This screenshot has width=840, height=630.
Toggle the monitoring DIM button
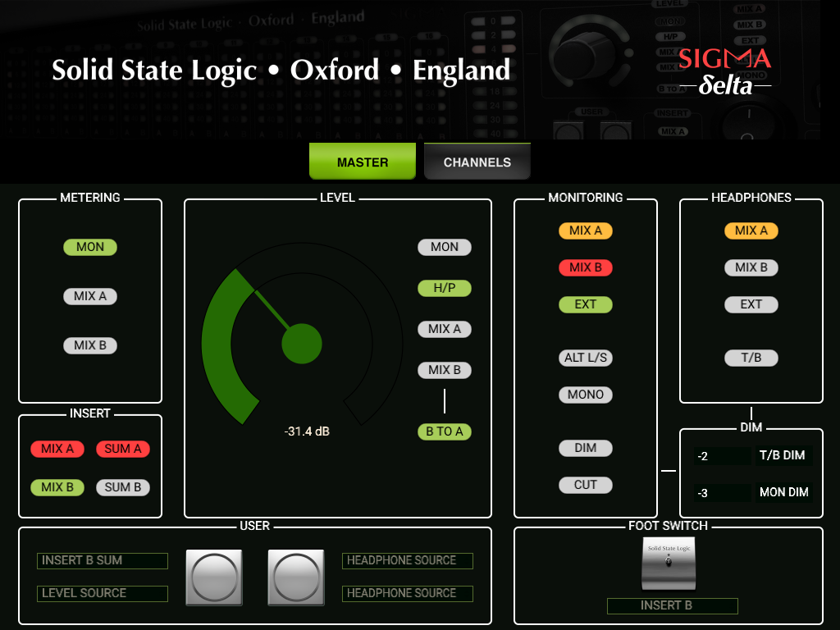click(x=586, y=448)
